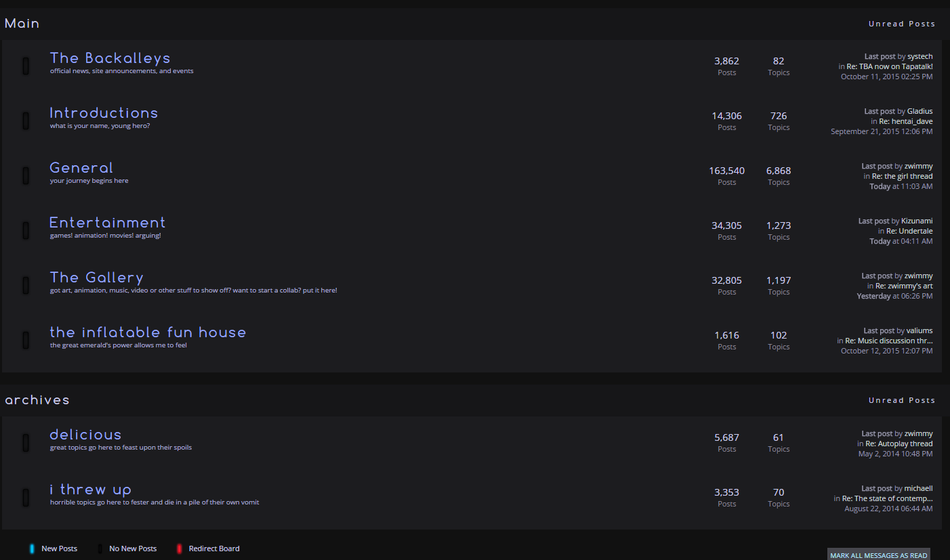Viewport: 950px width, 560px height.
Task: View user profile of Kizunami
Action: point(917,221)
